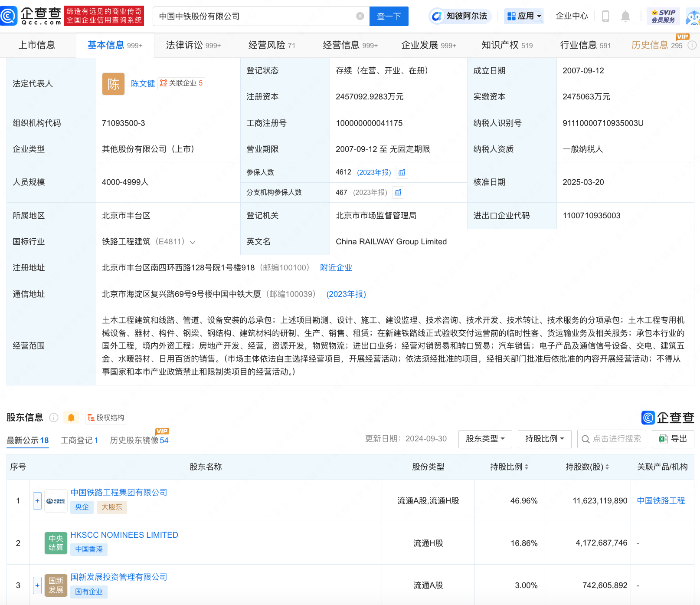Open 中国铁路工程集团有限公司 link
The image size is (700, 605).
pos(119,493)
